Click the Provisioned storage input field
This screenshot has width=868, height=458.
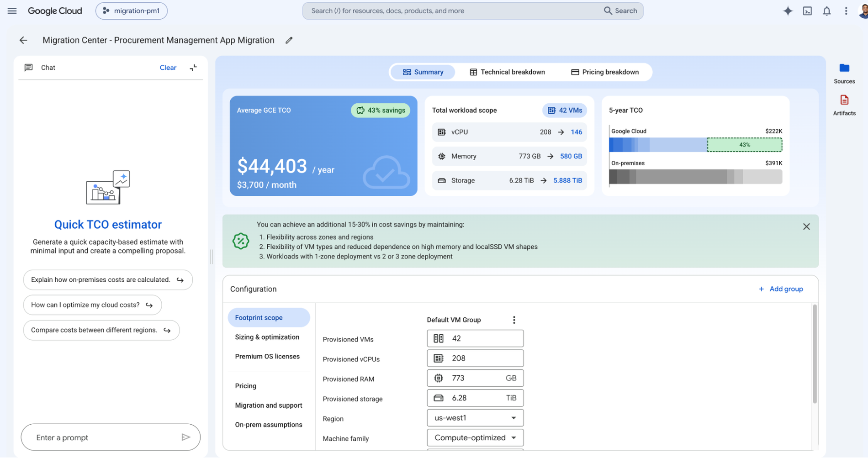coord(475,398)
